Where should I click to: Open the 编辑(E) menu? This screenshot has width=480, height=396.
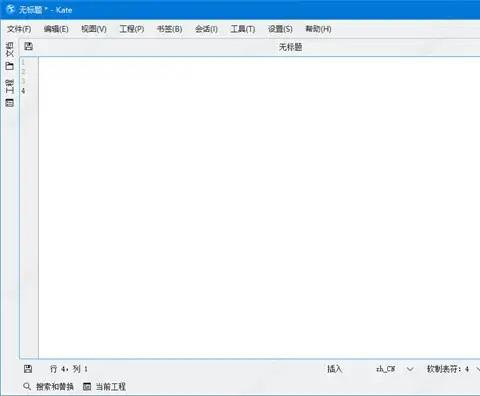coord(56,29)
